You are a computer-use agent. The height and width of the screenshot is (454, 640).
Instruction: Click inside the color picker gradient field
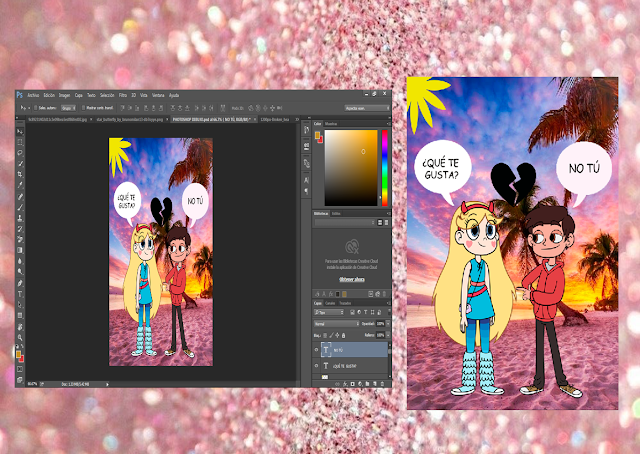pyautogui.click(x=351, y=168)
